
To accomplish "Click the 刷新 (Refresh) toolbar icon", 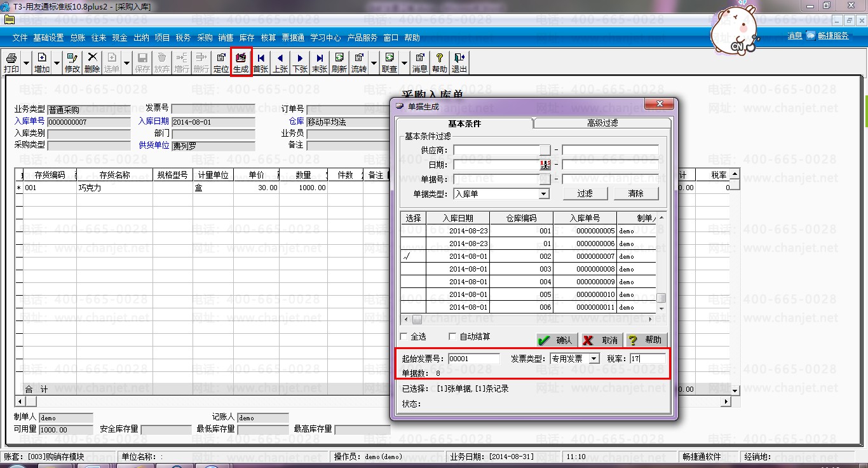I will pyautogui.click(x=339, y=62).
